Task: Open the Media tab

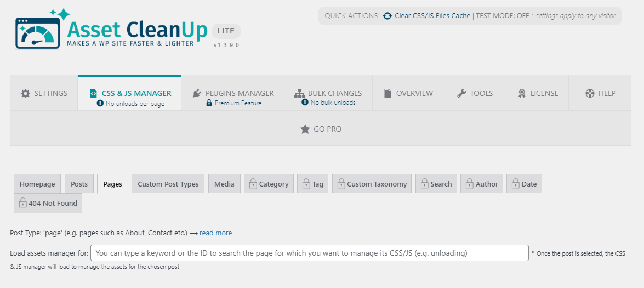Action: tap(224, 184)
